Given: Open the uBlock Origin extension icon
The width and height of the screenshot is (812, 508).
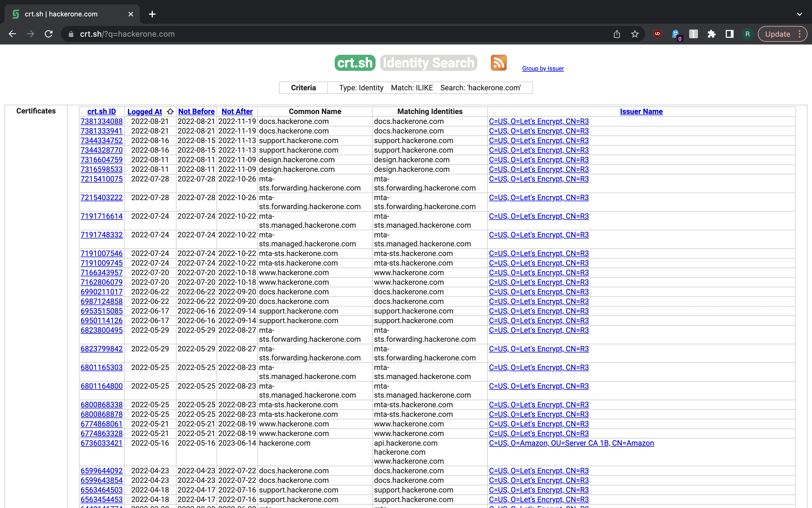Looking at the screenshot, I should click(658, 34).
